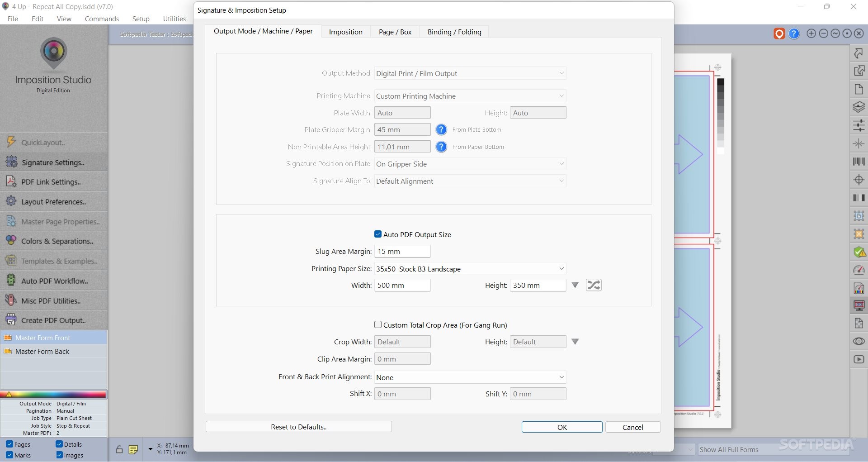Image resolution: width=868 pixels, height=462 pixels.
Task: Click the sliders adjustment icon in right toolbar
Action: tap(859, 125)
